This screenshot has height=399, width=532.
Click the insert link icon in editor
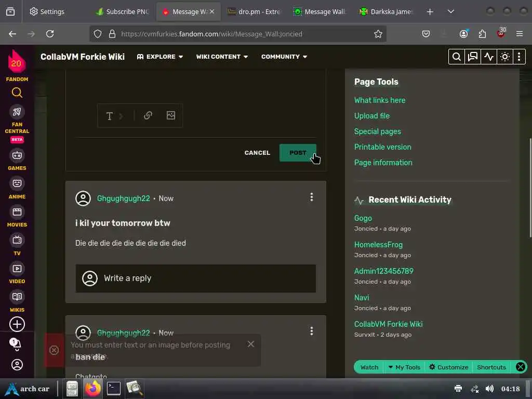(x=148, y=115)
